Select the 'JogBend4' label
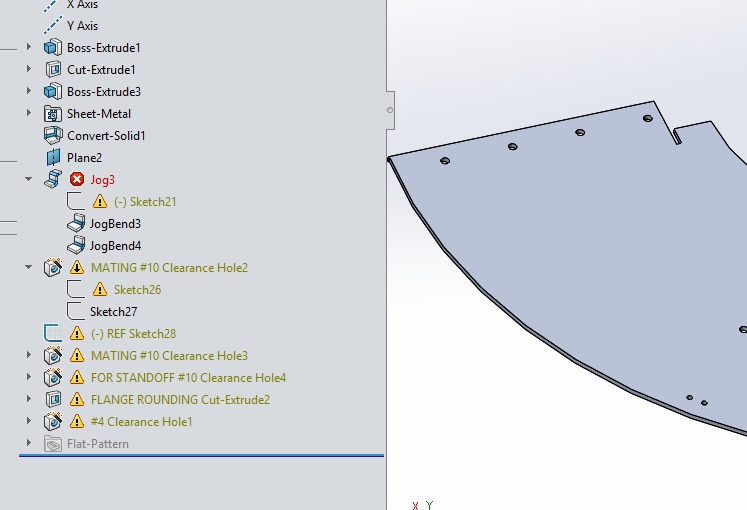Viewport: 747px width, 510px height. [x=115, y=246]
